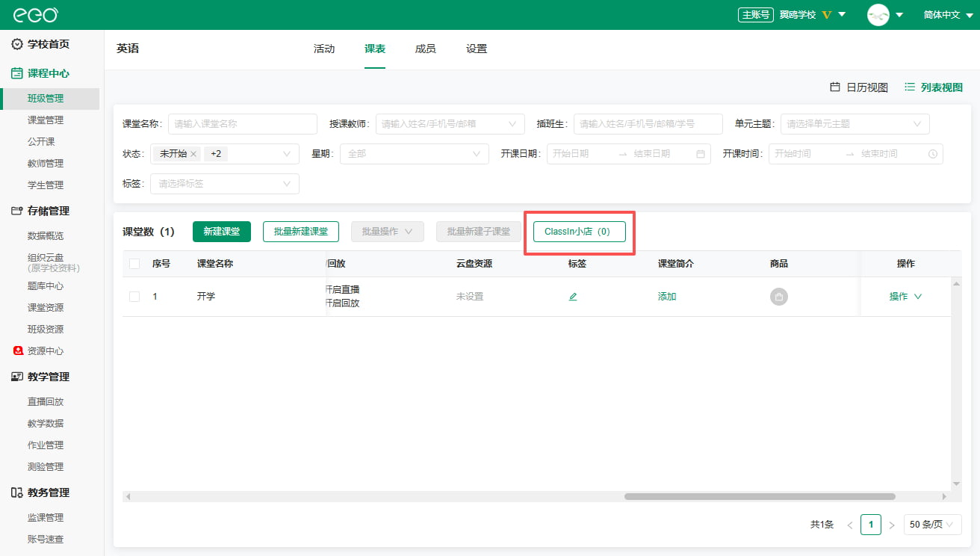The width and height of the screenshot is (980, 556).
Task: Switch to list view (列表视图)
Action: (934, 87)
